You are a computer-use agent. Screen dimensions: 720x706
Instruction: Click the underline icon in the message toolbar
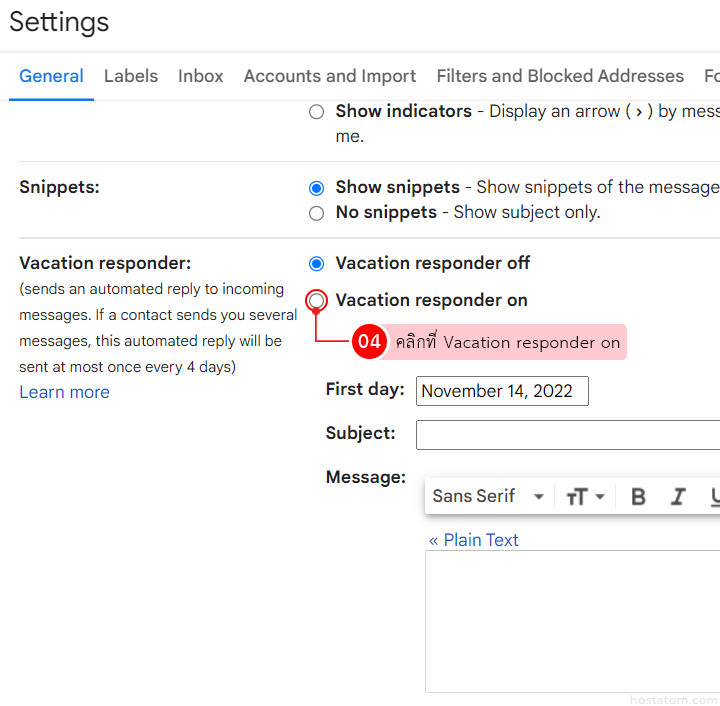pyautogui.click(x=713, y=497)
